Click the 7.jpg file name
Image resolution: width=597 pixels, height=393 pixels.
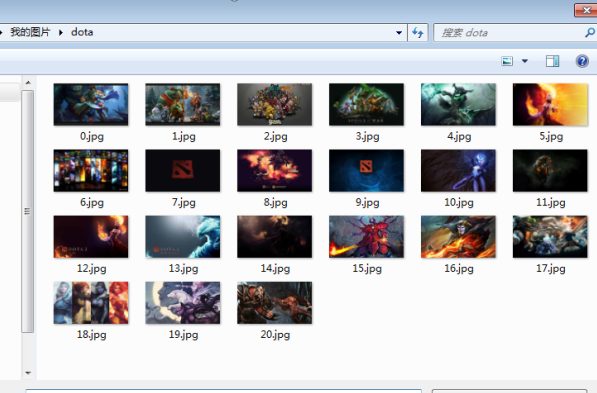(184, 202)
